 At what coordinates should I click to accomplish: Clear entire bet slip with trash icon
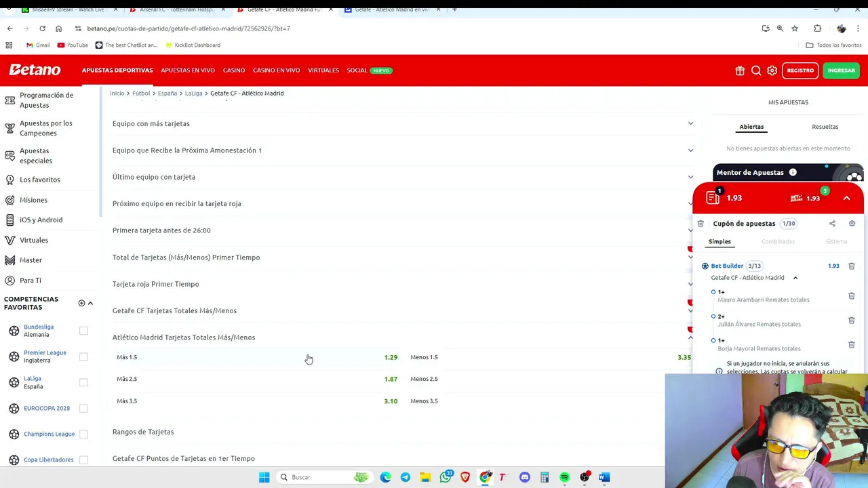(x=701, y=224)
